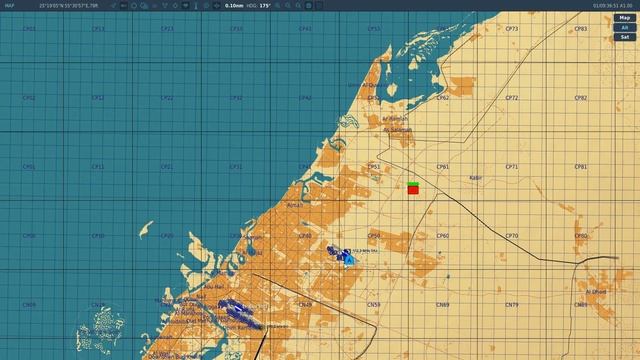Screen dimensions: 640x360
Task: Click grid label CP60
Action: [x=442, y=236]
